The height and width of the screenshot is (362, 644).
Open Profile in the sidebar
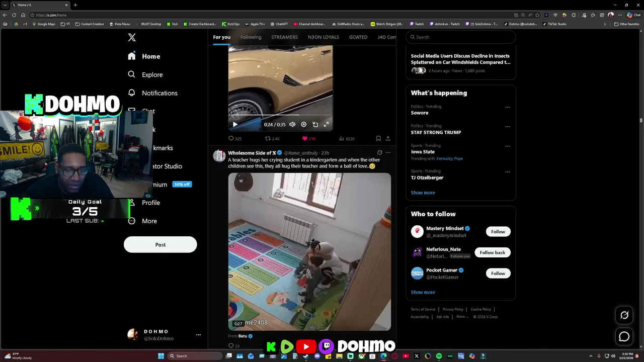click(144, 203)
